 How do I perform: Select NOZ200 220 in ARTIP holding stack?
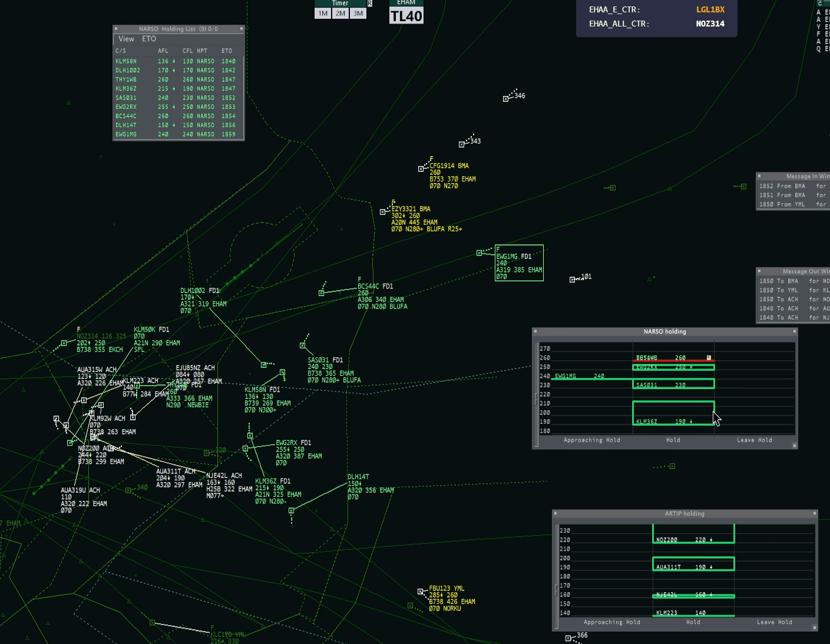tap(693, 535)
